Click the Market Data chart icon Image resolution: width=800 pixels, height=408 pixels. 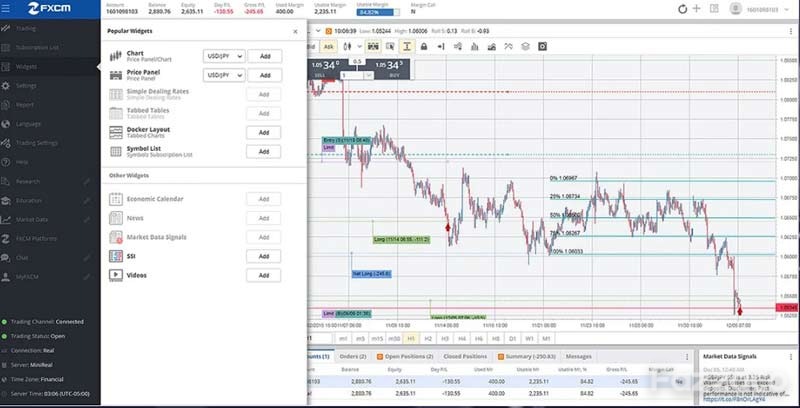tap(6, 219)
